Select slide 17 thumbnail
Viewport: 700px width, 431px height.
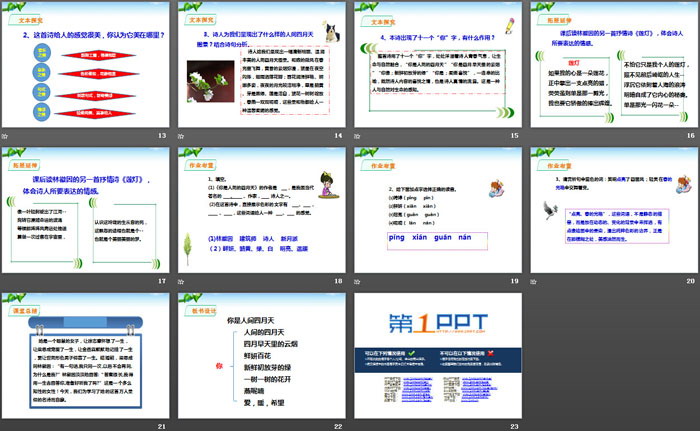[85, 210]
